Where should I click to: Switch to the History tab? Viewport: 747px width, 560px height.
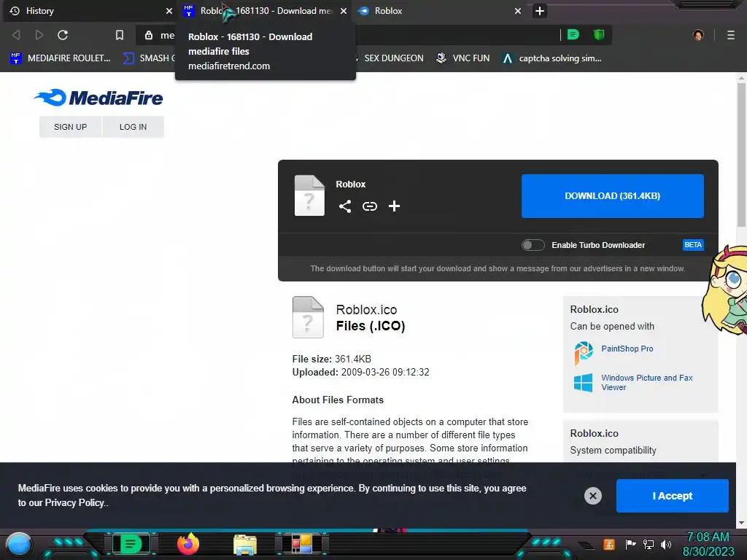[88, 10]
